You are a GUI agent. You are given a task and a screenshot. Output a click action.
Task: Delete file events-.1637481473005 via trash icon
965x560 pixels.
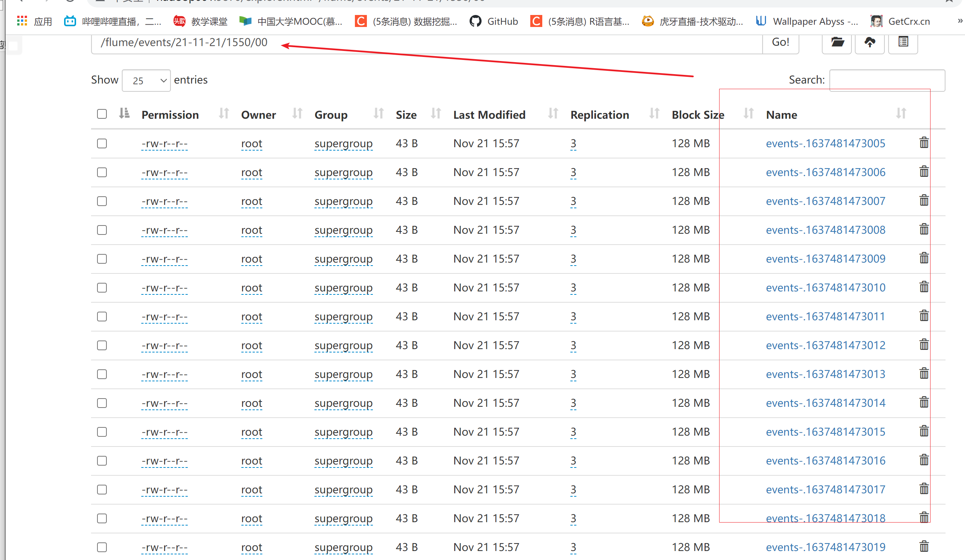point(924,143)
